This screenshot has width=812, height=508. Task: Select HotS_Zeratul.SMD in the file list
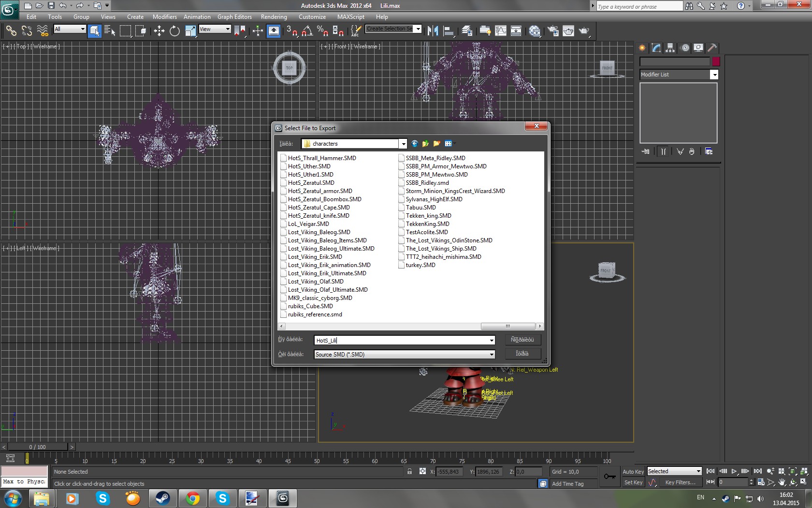311,183
